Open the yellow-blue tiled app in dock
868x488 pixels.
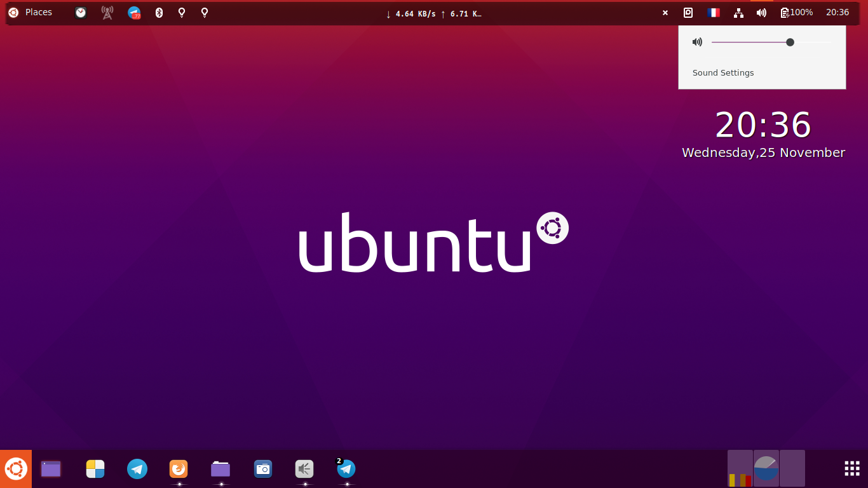pos(95,469)
